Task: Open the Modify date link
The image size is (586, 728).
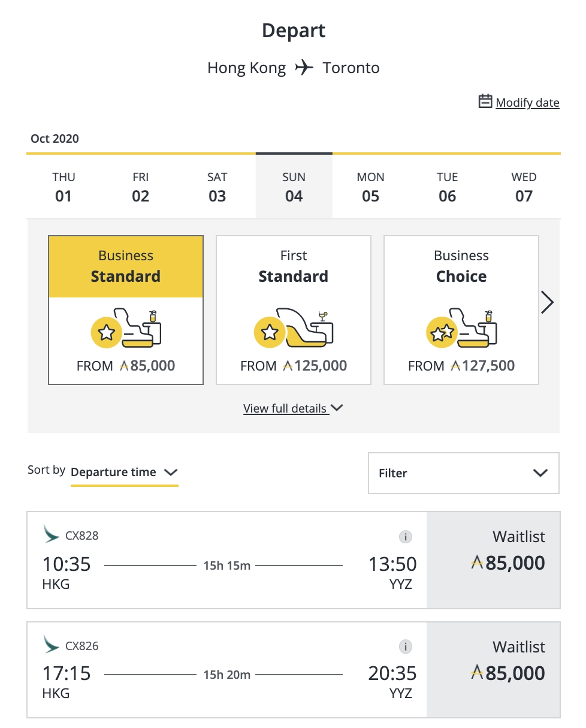Action: (527, 103)
